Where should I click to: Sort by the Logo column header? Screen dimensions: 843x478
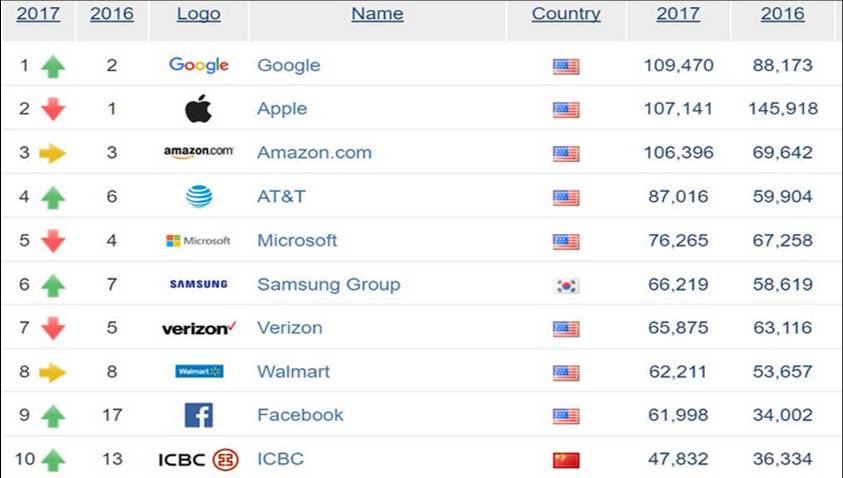click(x=198, y=14)
